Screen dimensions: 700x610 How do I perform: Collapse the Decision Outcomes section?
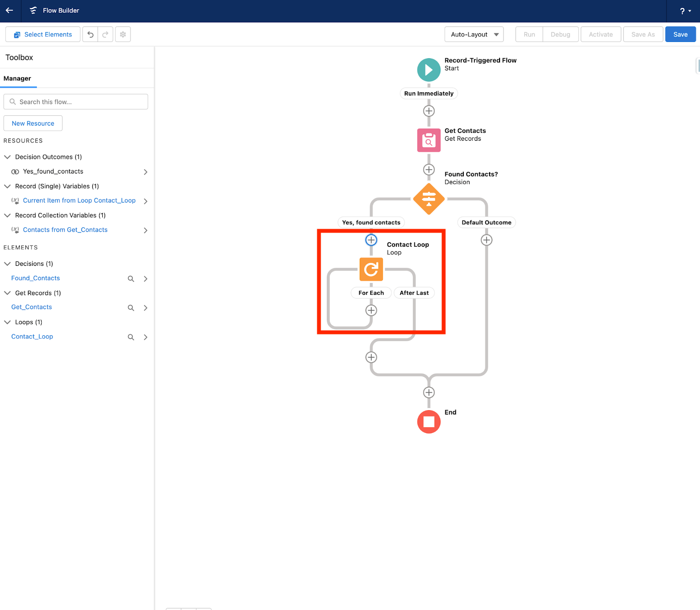coord(7,157)
